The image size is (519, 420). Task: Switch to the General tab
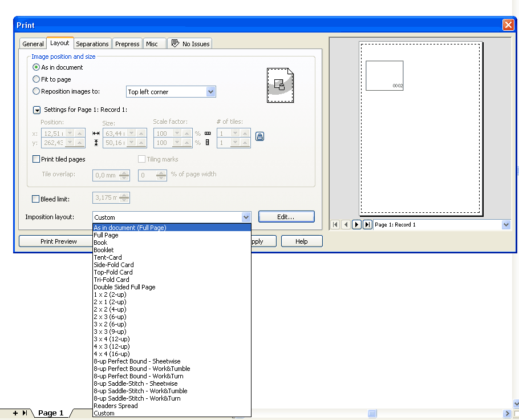(x=33, y=44)
